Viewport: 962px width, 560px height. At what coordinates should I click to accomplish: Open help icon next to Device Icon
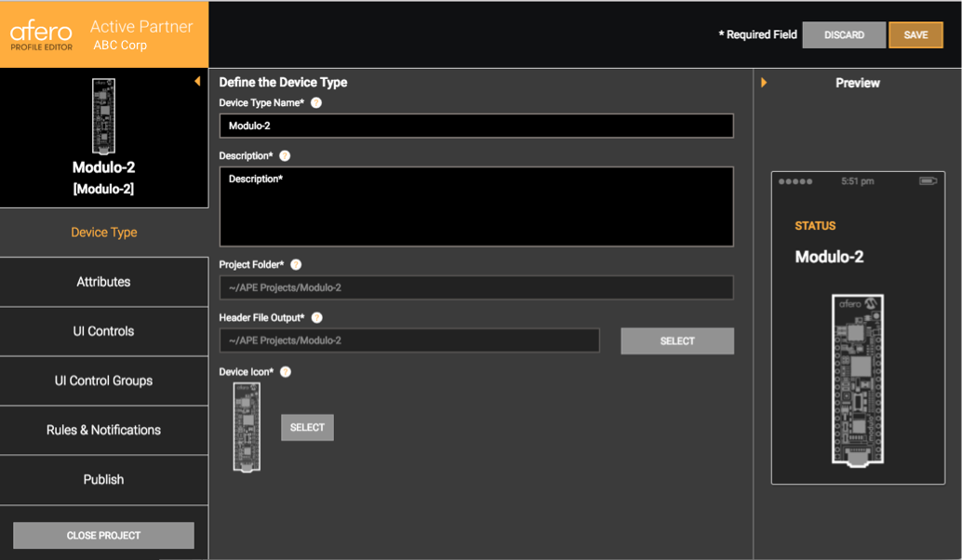coord(286,372)
